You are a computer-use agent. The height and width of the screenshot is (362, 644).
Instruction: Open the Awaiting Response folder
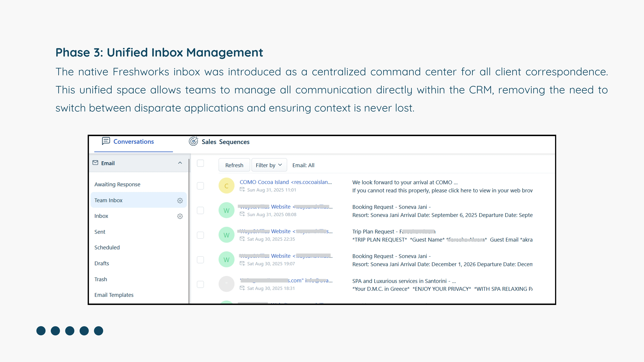117,184
